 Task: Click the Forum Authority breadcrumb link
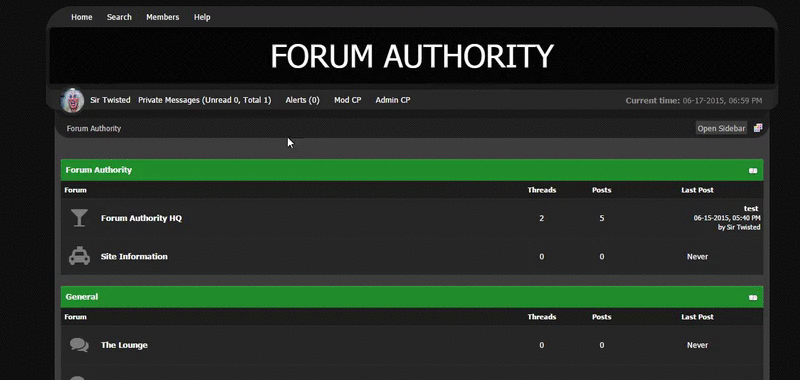click(x=94, y=129)
